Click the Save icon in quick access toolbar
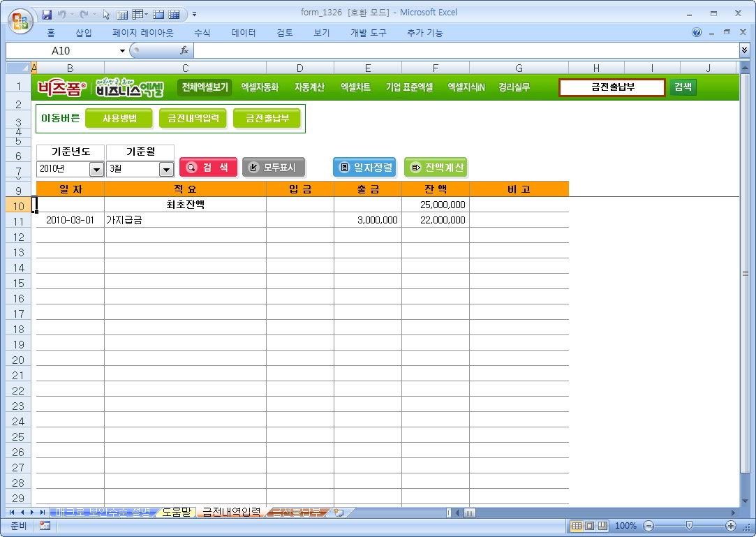This screenshot has height=537, width=756. [47, 13]
